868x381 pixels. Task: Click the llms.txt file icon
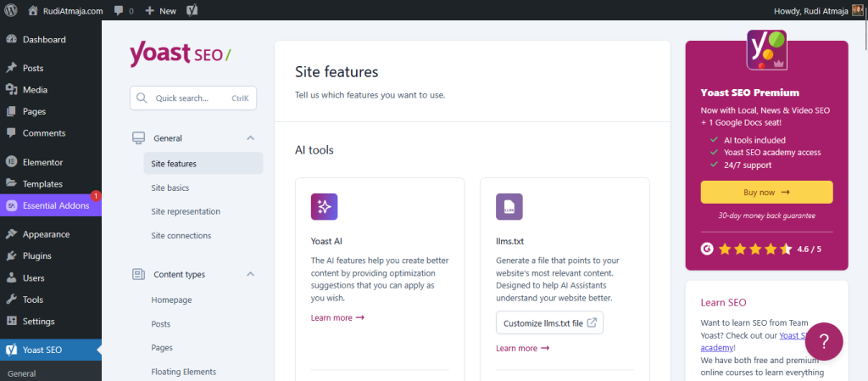(509, 206)
